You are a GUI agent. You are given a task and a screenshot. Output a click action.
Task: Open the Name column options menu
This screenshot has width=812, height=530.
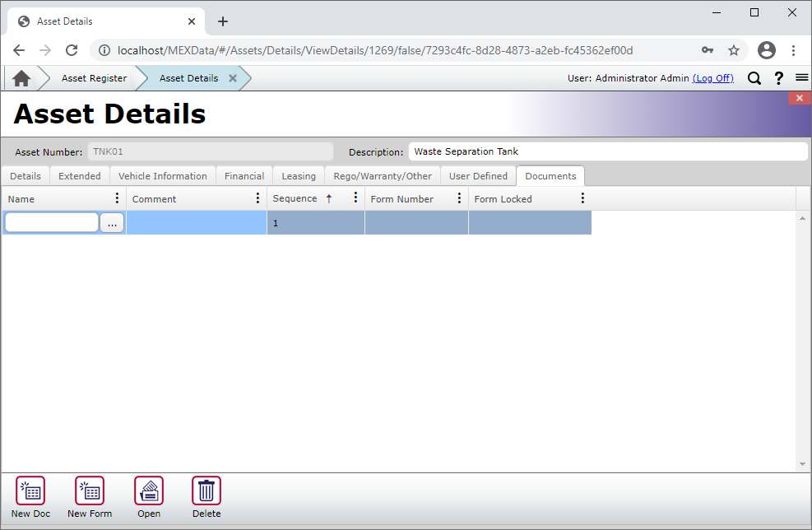(116, 198)
